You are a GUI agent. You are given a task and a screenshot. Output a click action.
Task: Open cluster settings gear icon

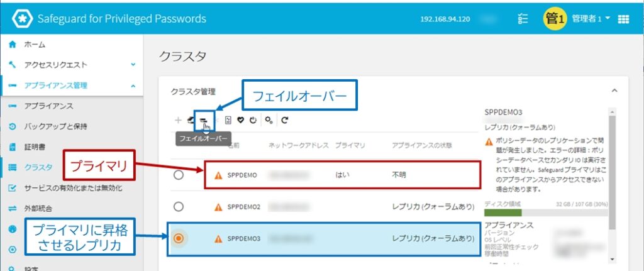coord(269,120)
